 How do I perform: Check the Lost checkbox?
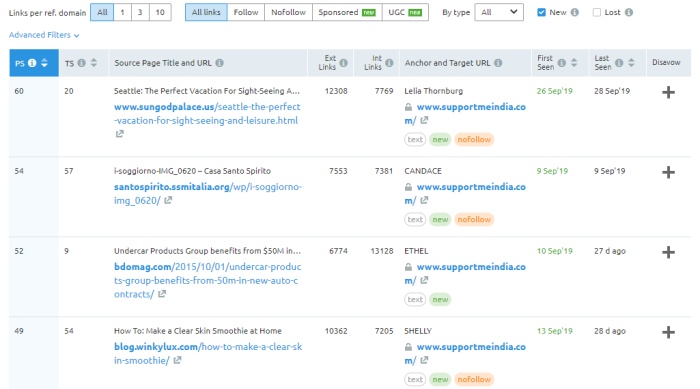pyautogui.click(x=597, y=13)
